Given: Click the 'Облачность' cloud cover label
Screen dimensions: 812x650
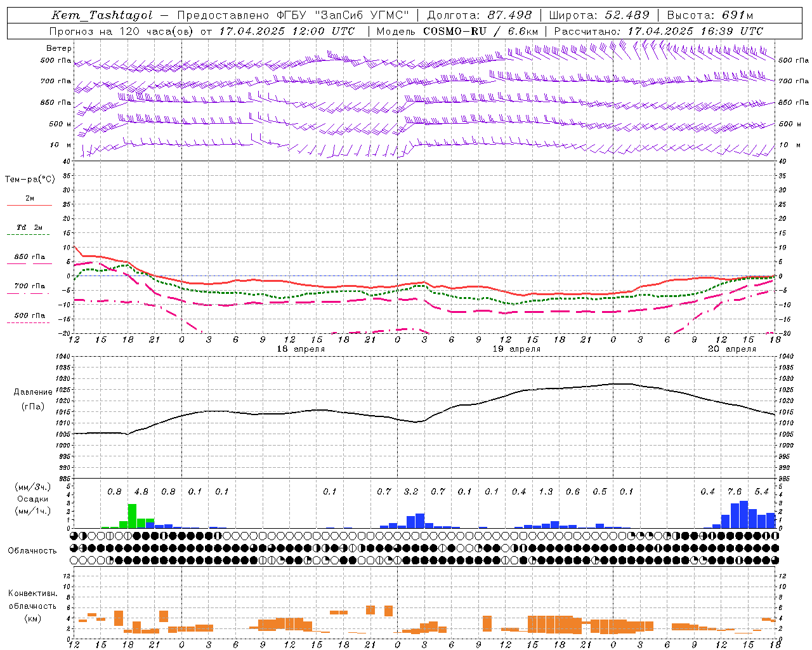Looking at the screenshot, I should point(32,551).
